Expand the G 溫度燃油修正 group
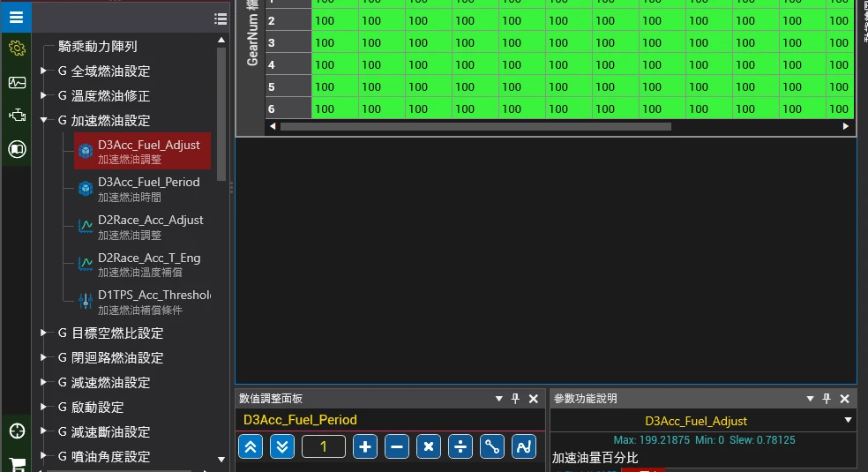Viewport: 868px width, 472px height. pyautogui.click(x=44, y=95)
